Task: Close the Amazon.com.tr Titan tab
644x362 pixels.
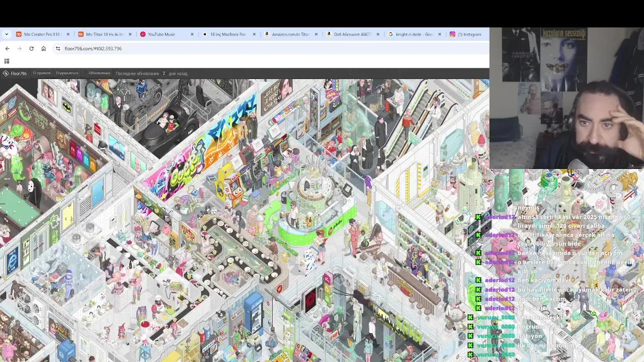Action: tap(316, 34)
